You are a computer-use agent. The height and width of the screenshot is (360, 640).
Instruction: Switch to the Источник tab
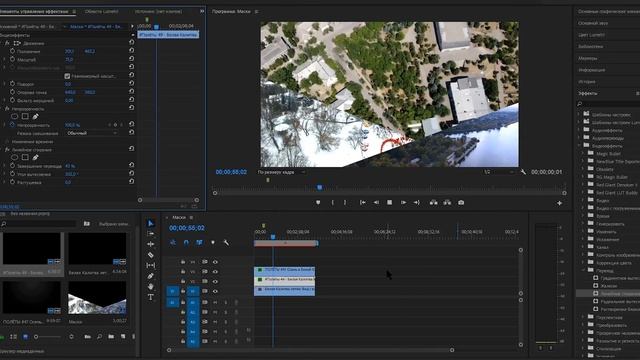pos(158,11)
